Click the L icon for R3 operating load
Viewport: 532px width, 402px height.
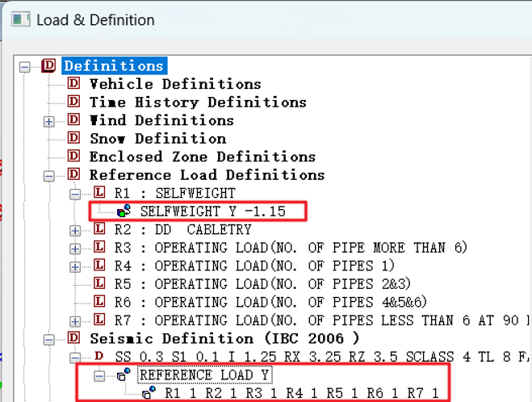click(99, 247)
